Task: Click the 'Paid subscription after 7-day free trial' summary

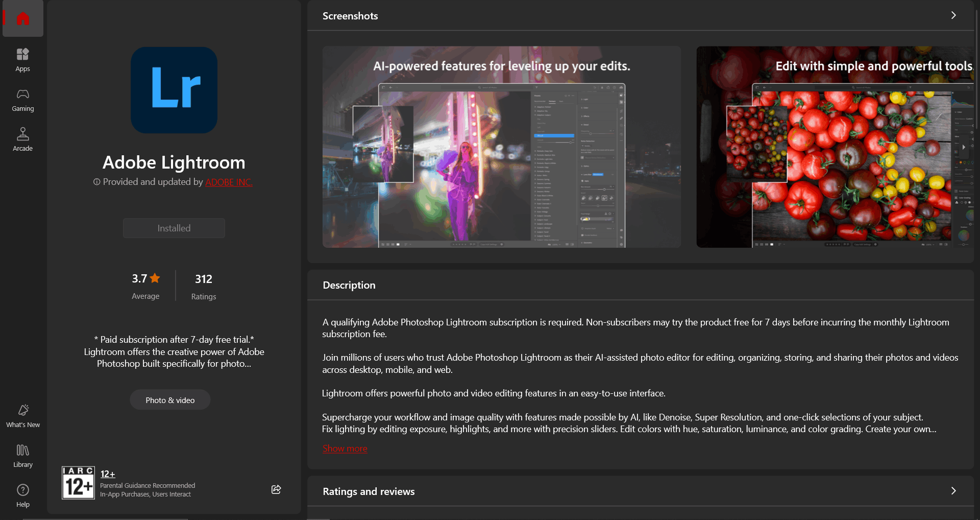Action: (174, 351)
